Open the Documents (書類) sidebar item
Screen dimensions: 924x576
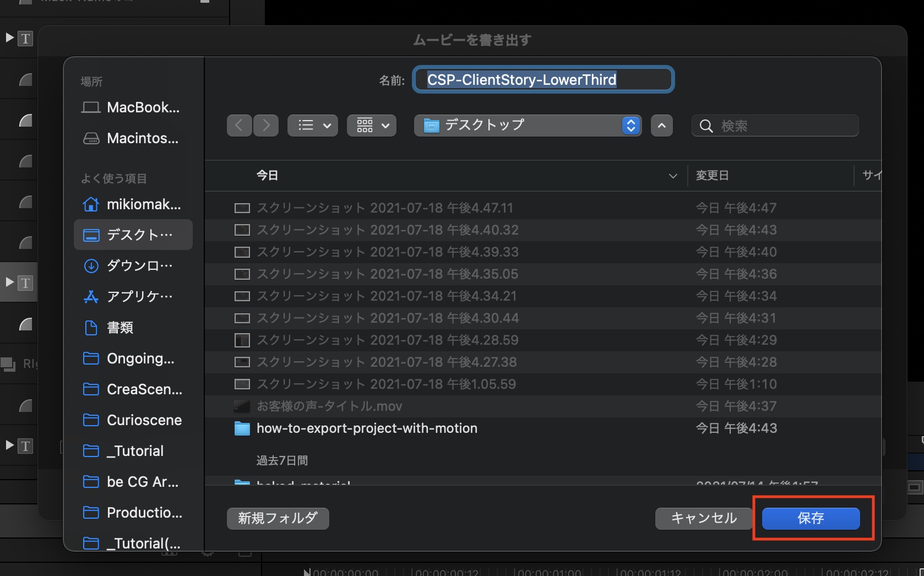133,328
